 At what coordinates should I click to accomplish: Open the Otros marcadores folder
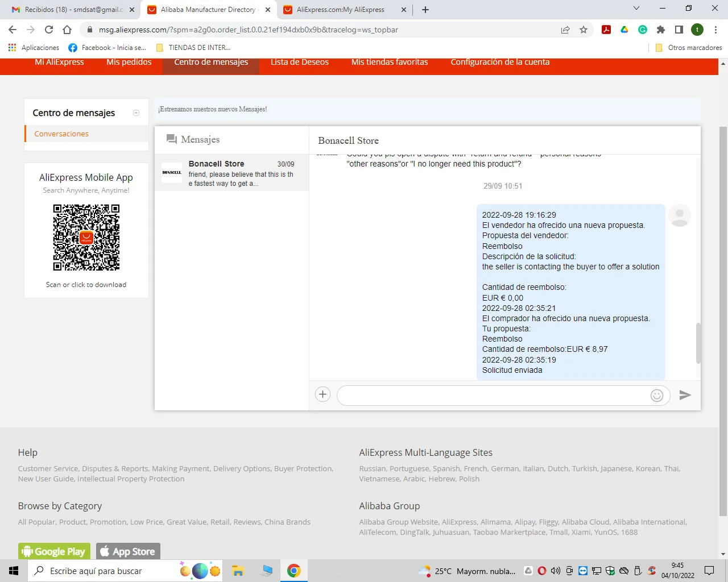(x=689, y=48)
